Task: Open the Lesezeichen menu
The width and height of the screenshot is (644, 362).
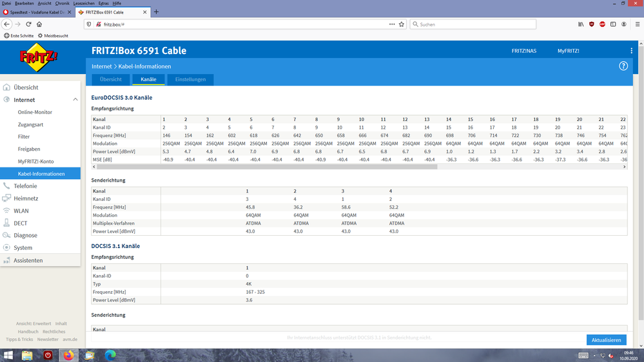Action: [84, 3]
